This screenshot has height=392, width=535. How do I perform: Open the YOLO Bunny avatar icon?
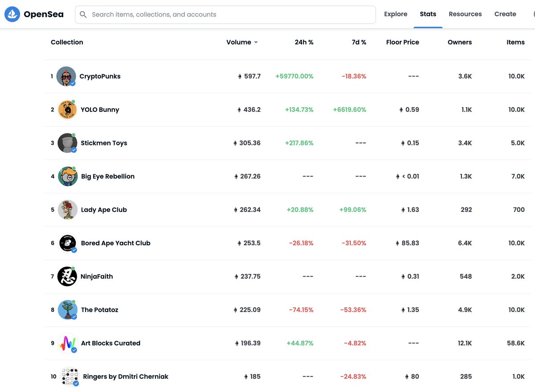coord(67,110)
